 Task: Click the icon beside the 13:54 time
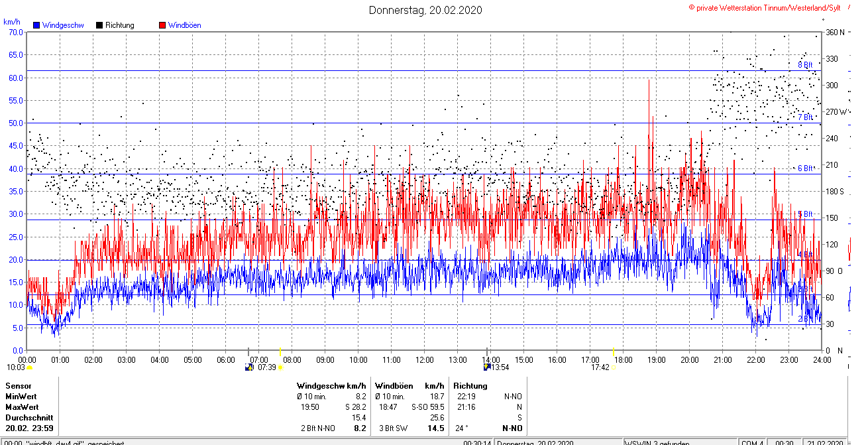pos(487,367)
